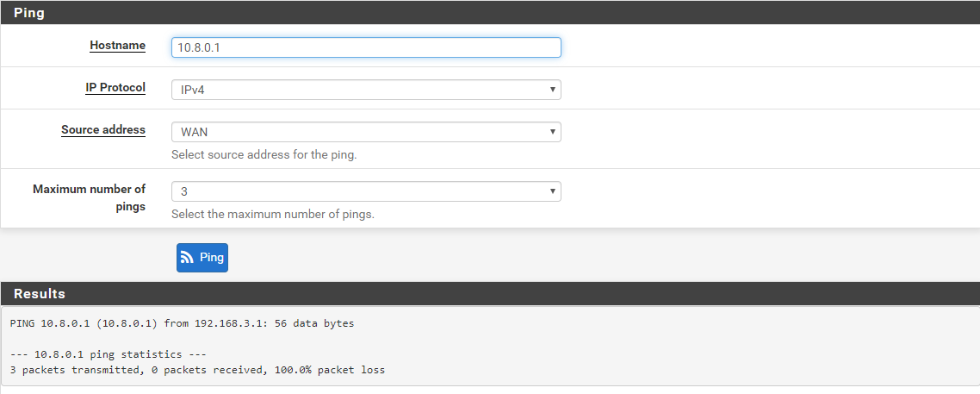
Task: Click the Ping panel header bar
Action: (x=490, y=13)
